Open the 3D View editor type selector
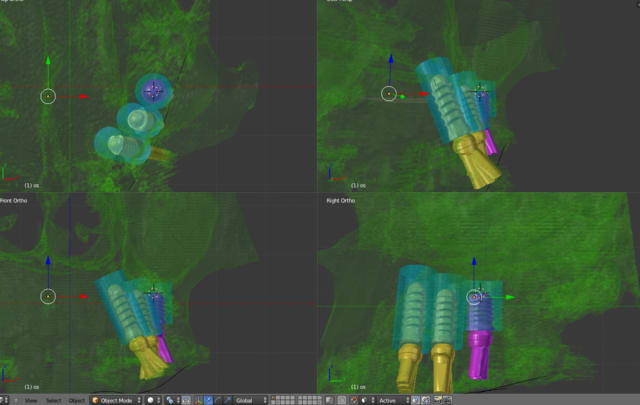Screen dimensions: 640x405 (8, 400)
